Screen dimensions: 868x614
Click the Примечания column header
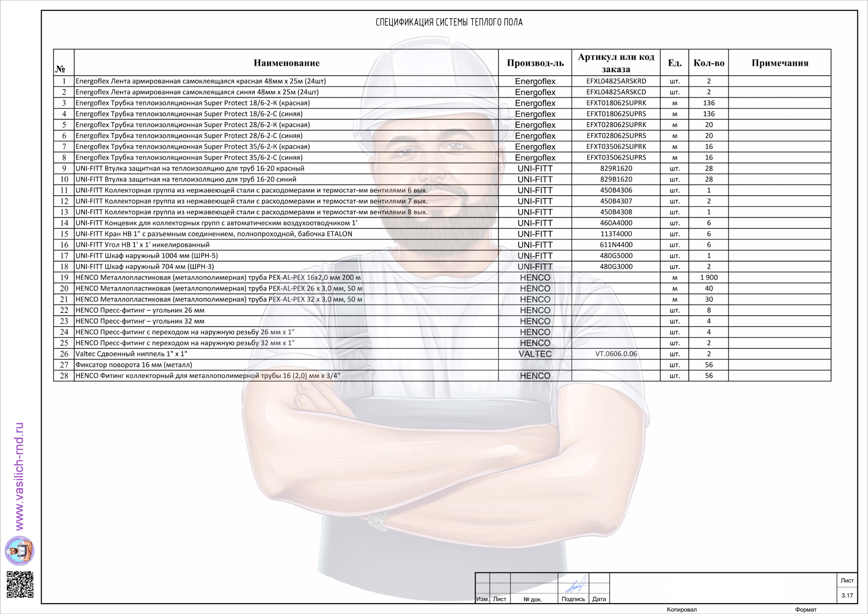[780, 63]
